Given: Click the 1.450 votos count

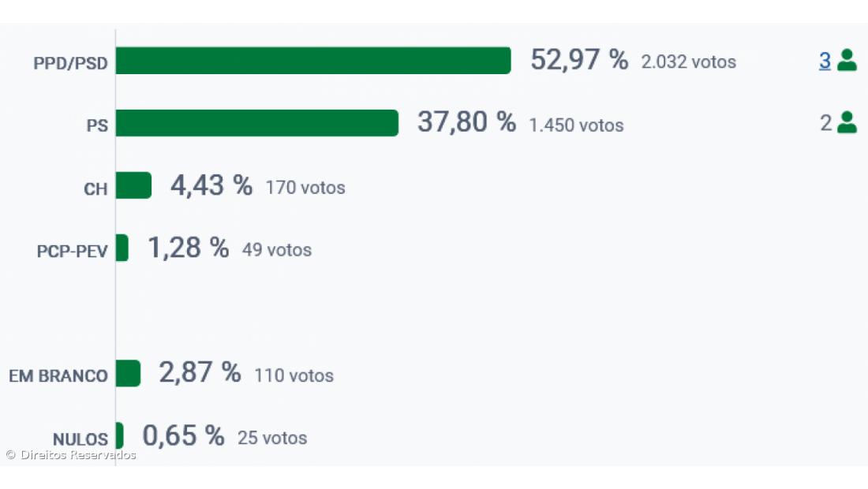Looking at the screenshot, I should 576,125.
